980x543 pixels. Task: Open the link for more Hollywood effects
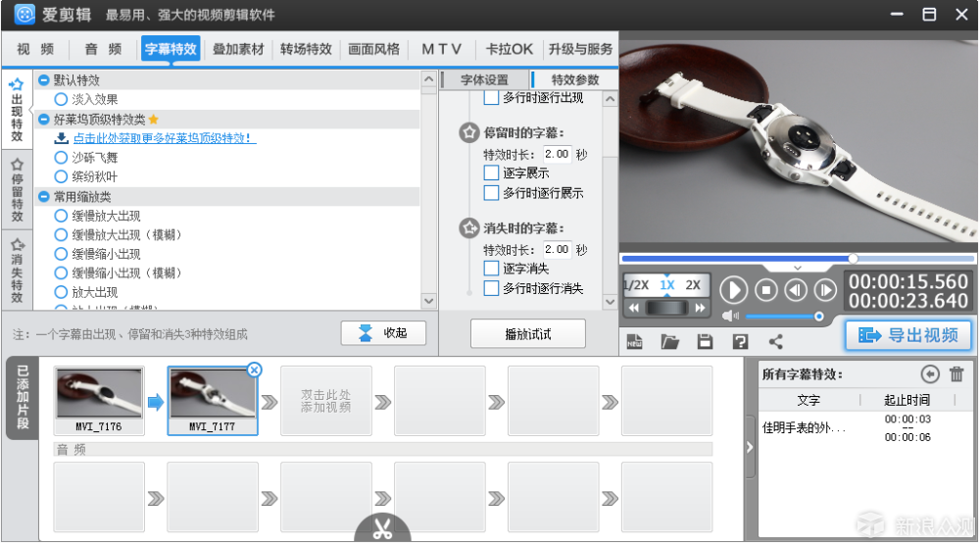point(163,138)
